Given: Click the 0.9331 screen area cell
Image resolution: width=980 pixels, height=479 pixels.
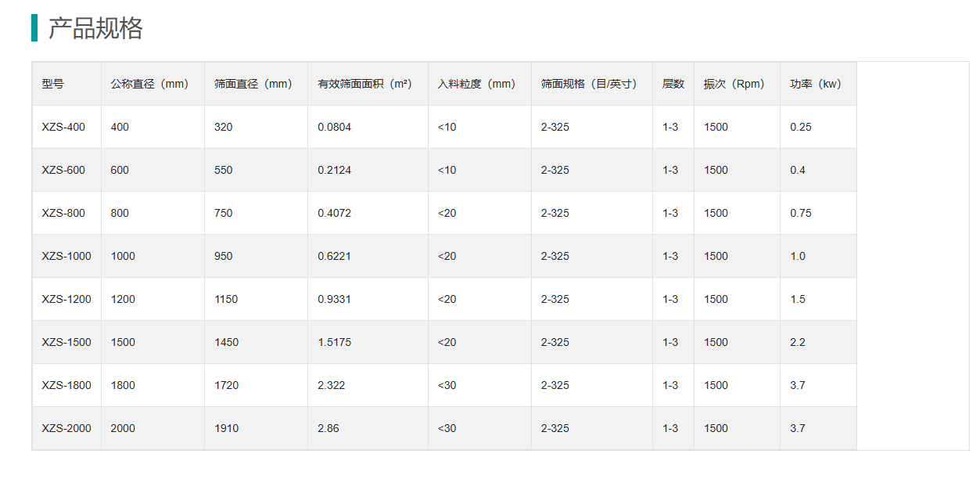Looking at the screenshot, I should pyautogui.click(x=335, y=299).
